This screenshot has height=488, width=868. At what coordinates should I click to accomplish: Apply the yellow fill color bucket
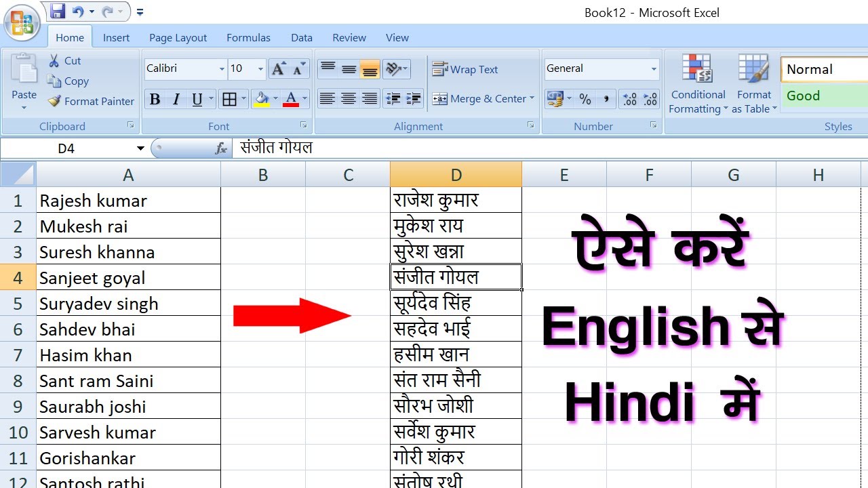[261, 100]
